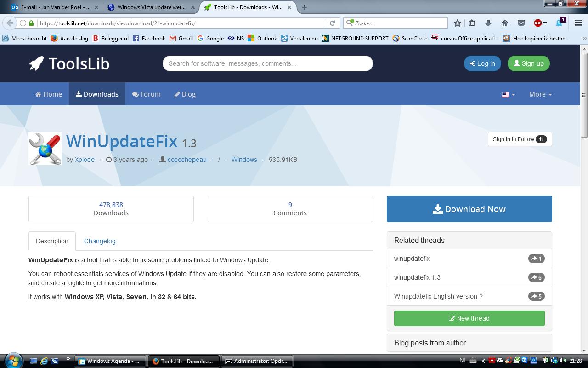The width and height of the screenshot is (588, 368).
Task: Expand quick launch overflow chevron
Action: pos(68,359)
